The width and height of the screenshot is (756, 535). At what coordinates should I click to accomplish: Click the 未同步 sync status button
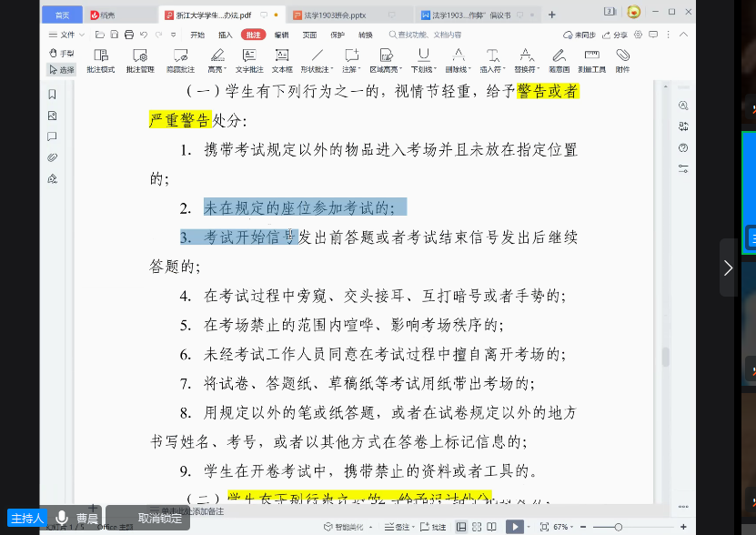coord(580,35)
